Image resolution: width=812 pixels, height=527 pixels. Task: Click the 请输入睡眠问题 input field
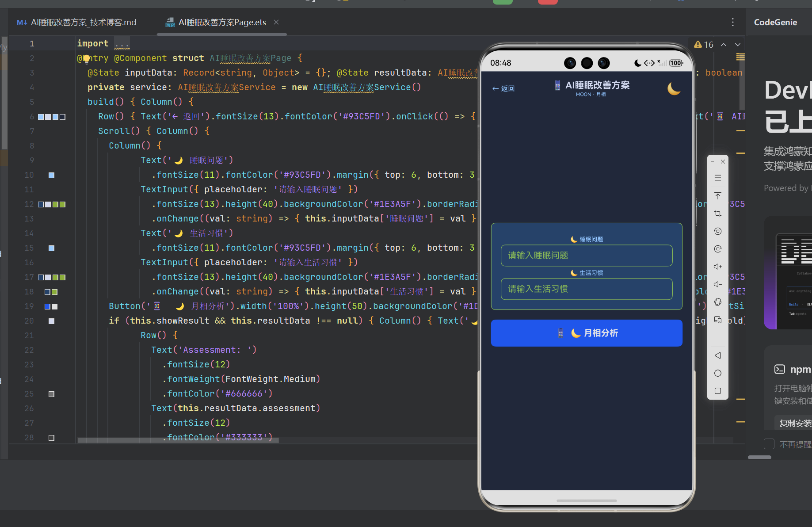click(x=587, y=256)
